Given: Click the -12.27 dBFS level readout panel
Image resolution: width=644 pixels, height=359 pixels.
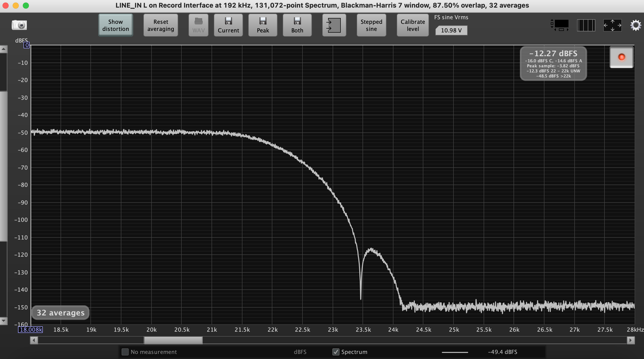Looking at the screenshot, I should 553,64.
